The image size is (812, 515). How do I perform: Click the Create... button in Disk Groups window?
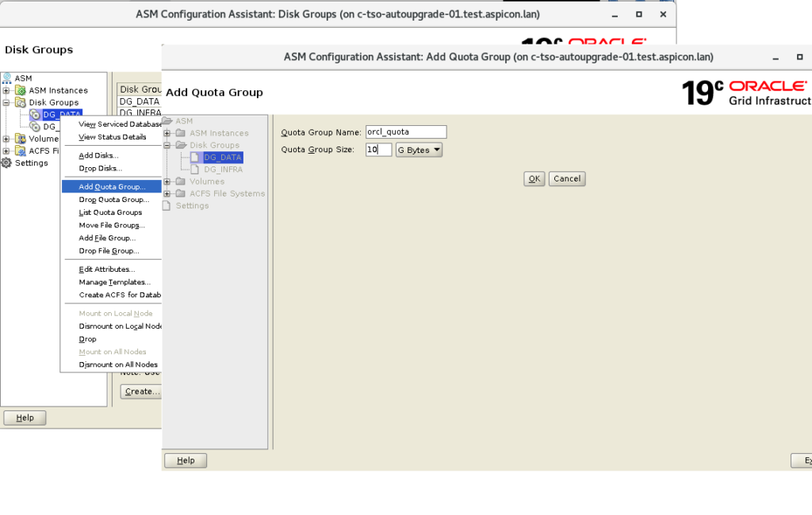141,391
